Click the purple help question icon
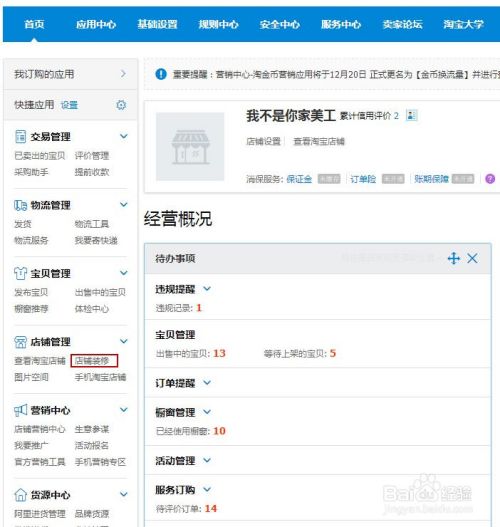This screenshot has height=527, width=500. click(x=490, y=179)
